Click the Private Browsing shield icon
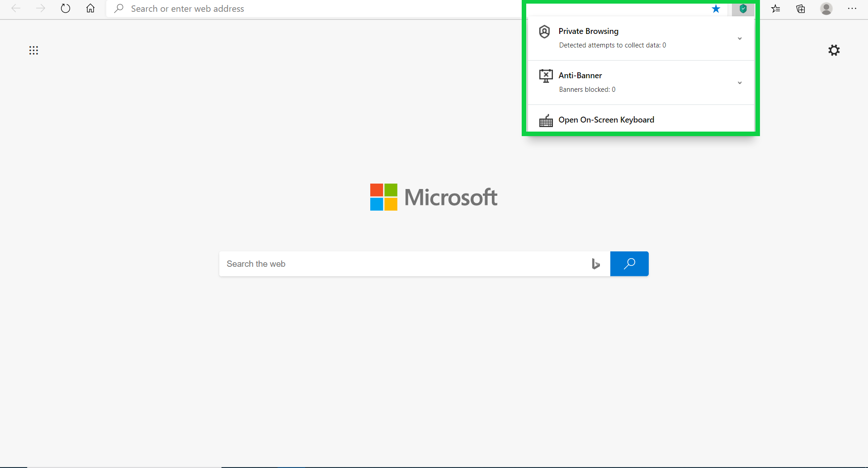Screen dimensions: 868x468 tap(545, 32)
